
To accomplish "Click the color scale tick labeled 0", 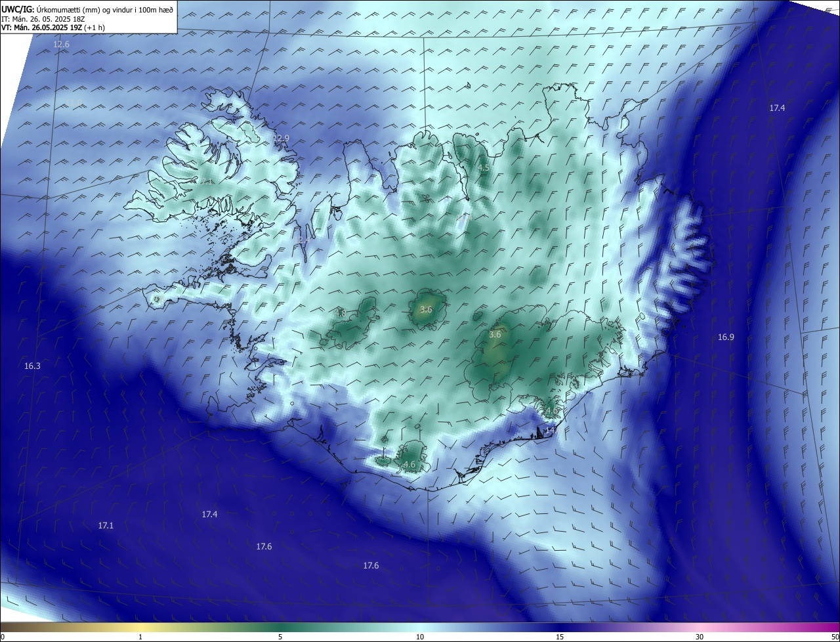I will 3,637.
